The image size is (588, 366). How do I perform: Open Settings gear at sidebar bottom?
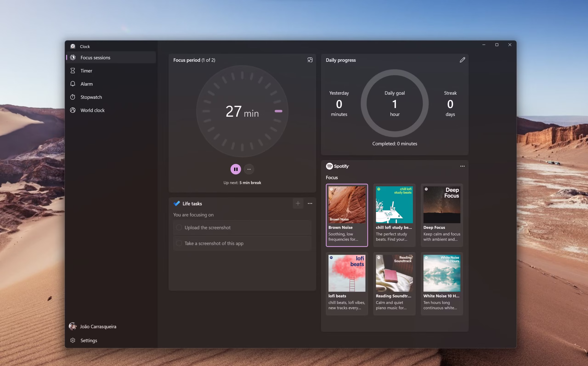[73, 340]
